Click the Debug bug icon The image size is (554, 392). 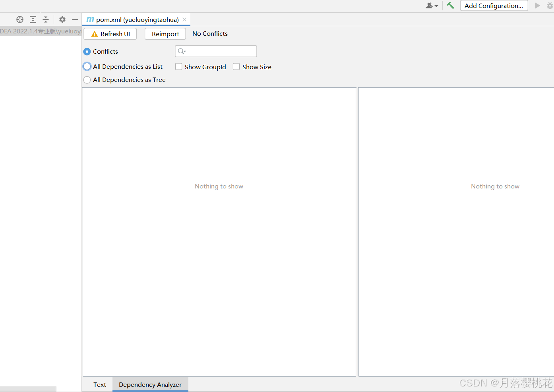[550, 6]
